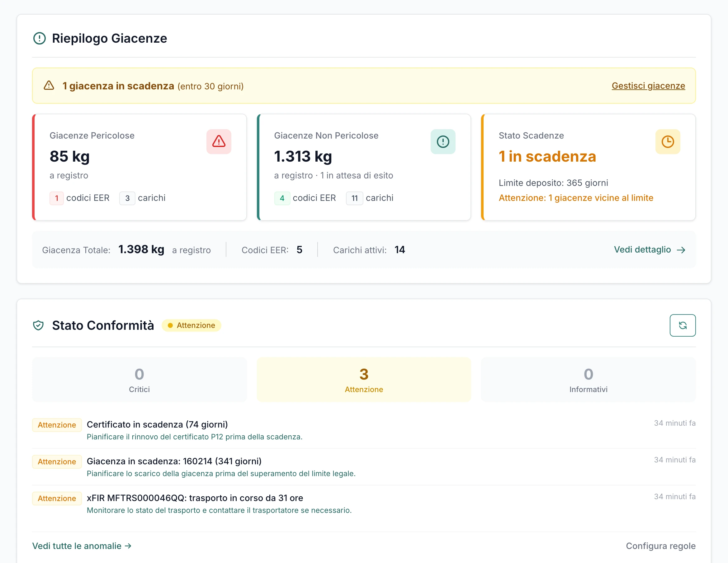Open the xFIR MFTRS000046QQ trasporto alert
Image resolution: width=728 pixels, height=563 pixels.
[364, 503]
